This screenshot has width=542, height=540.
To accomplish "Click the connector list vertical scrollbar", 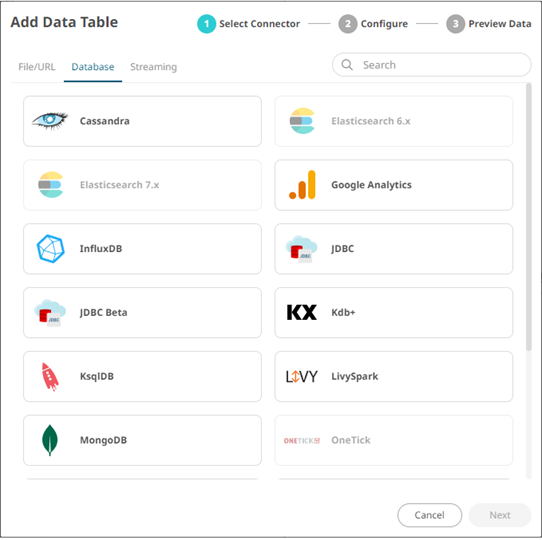I will click(x=529, y=217).
